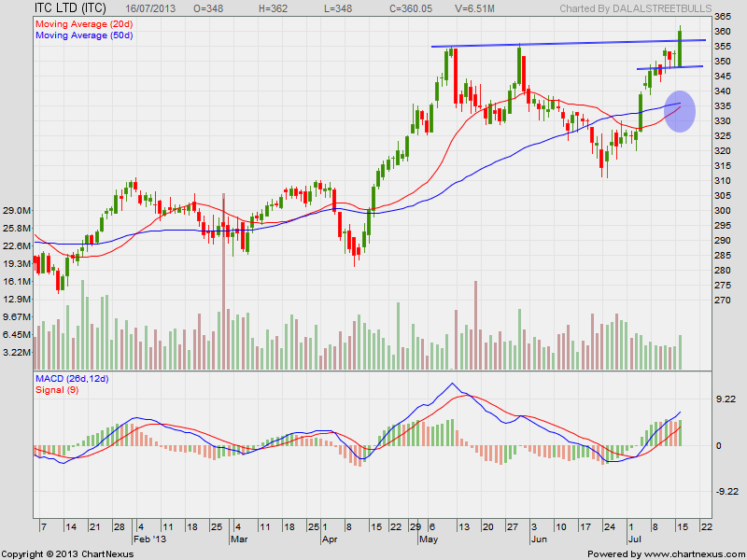Click the Signal (9) indicator label
Image resolution: width=747 pixels, height=560 pixels.
(x=57, y=390)
